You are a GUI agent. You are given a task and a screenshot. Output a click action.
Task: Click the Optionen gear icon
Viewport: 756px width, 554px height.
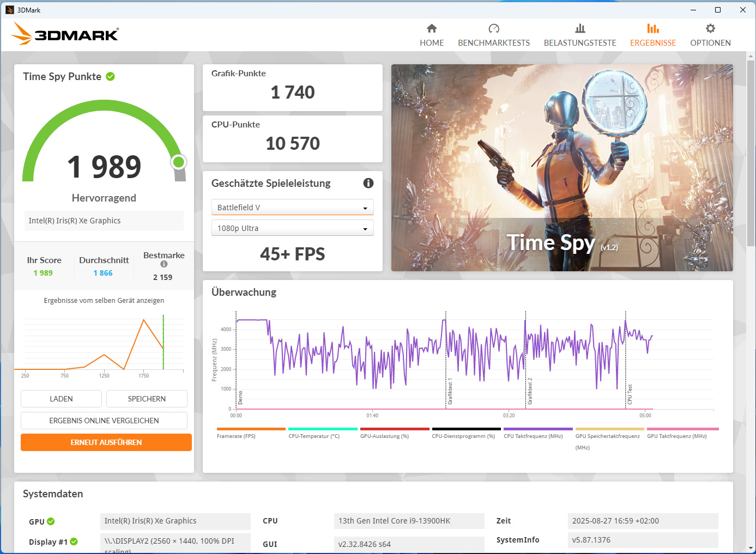coord(710,28)
